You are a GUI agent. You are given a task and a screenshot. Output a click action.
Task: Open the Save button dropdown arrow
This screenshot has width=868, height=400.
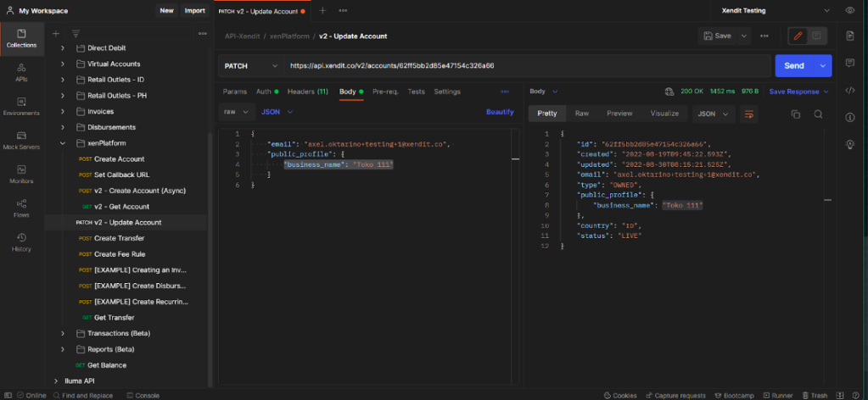(x=744, y=36)
